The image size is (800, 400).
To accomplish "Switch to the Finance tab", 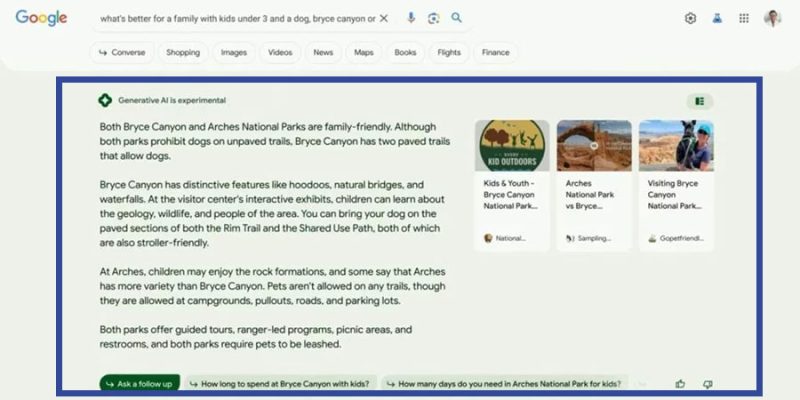I will (495, 53).
